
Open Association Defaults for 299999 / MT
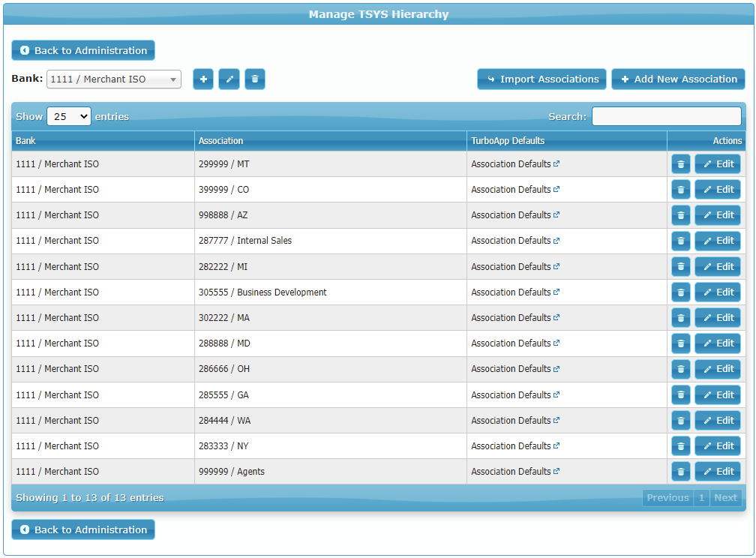pos(515,164)
